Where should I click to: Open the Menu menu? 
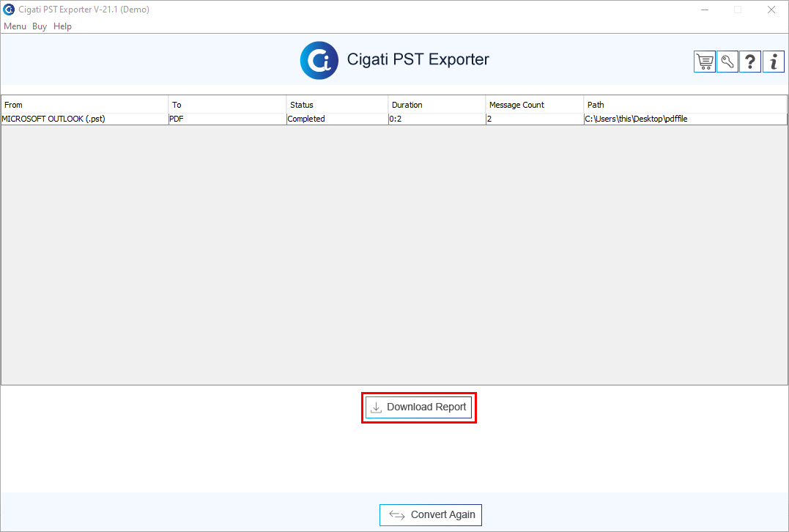coord(15,26)
